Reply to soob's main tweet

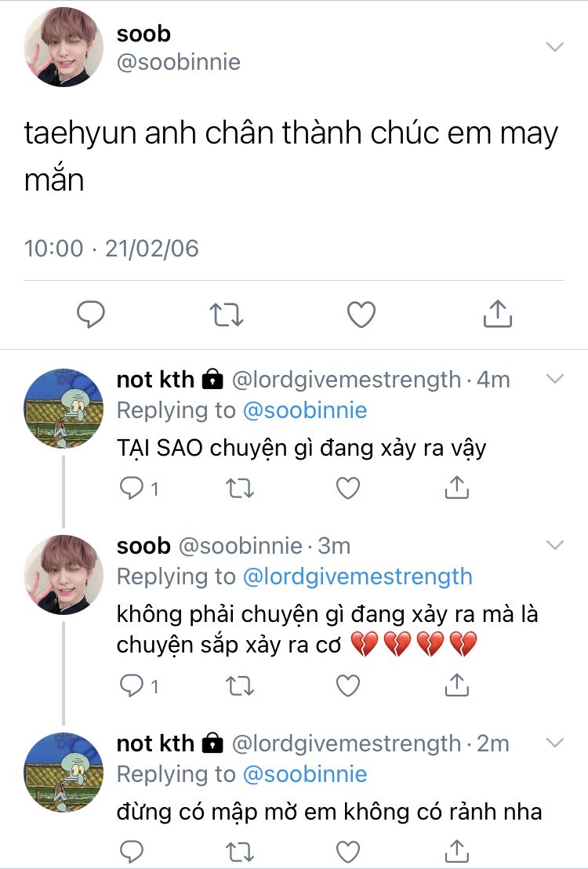(x=91, y=315)
